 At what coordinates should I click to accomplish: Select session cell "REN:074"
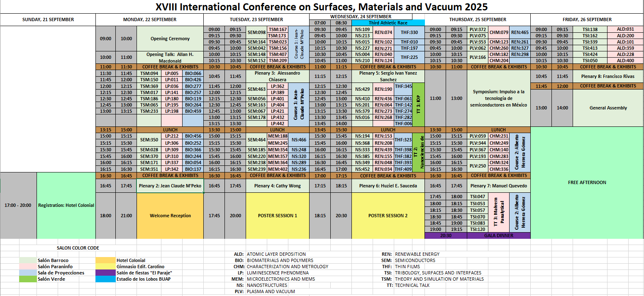[383, 32]
